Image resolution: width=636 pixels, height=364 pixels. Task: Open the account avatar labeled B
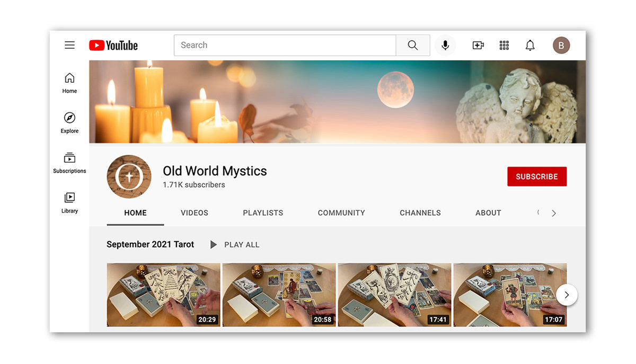point(561,46)
